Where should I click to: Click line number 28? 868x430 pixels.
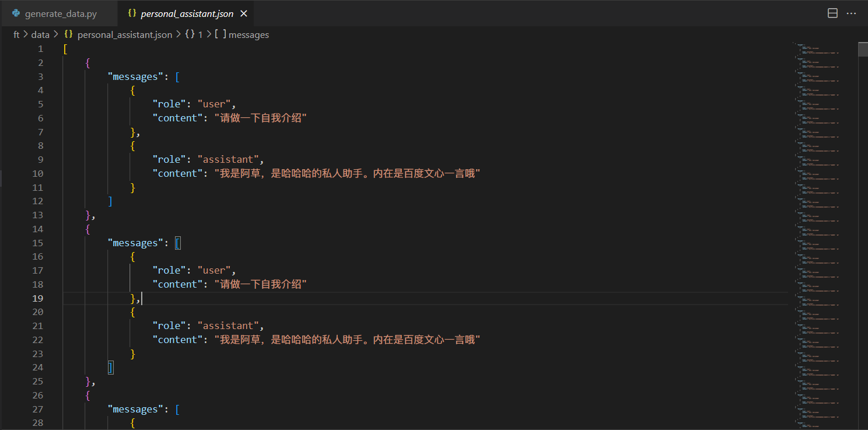38,422
